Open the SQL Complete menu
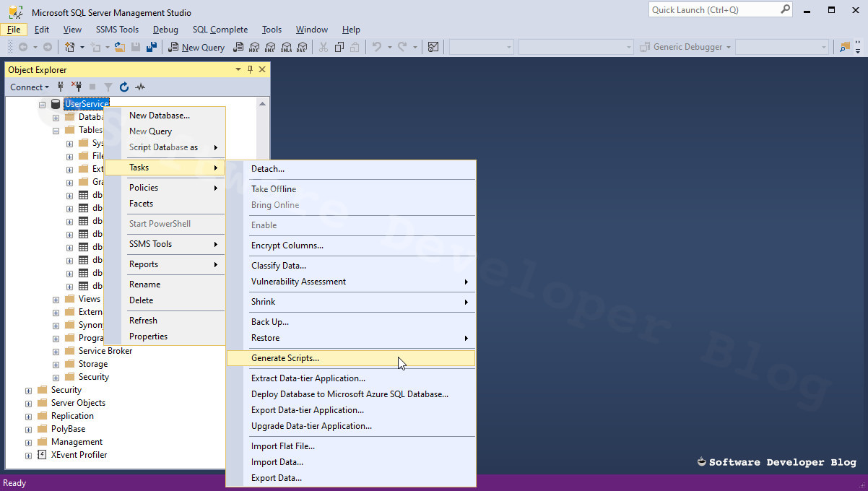 (x=220, y=30)
